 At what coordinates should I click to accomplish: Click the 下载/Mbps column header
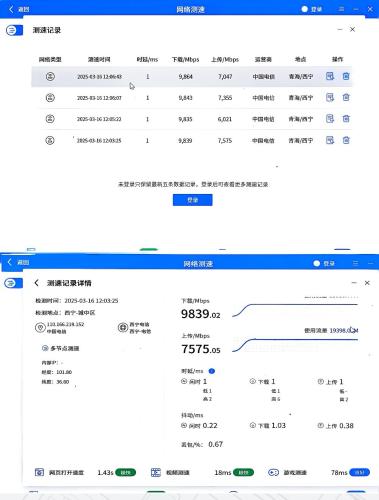coord(185,60)
